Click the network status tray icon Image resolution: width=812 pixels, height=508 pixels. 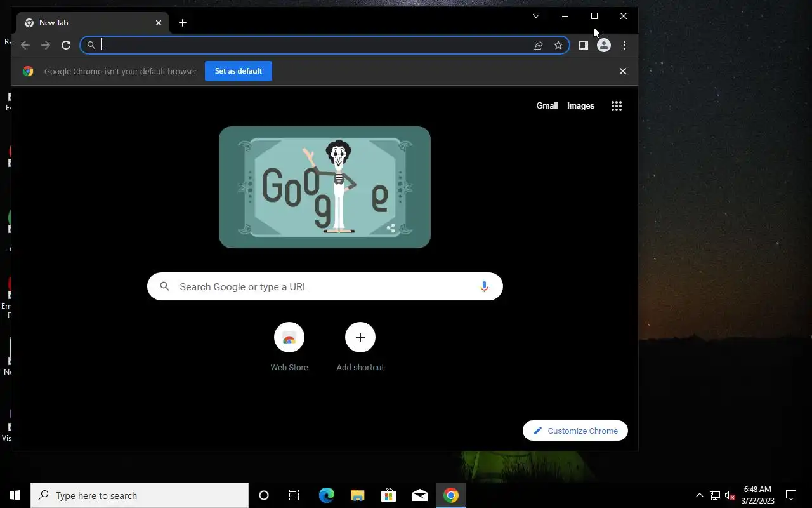coord(714,495)
